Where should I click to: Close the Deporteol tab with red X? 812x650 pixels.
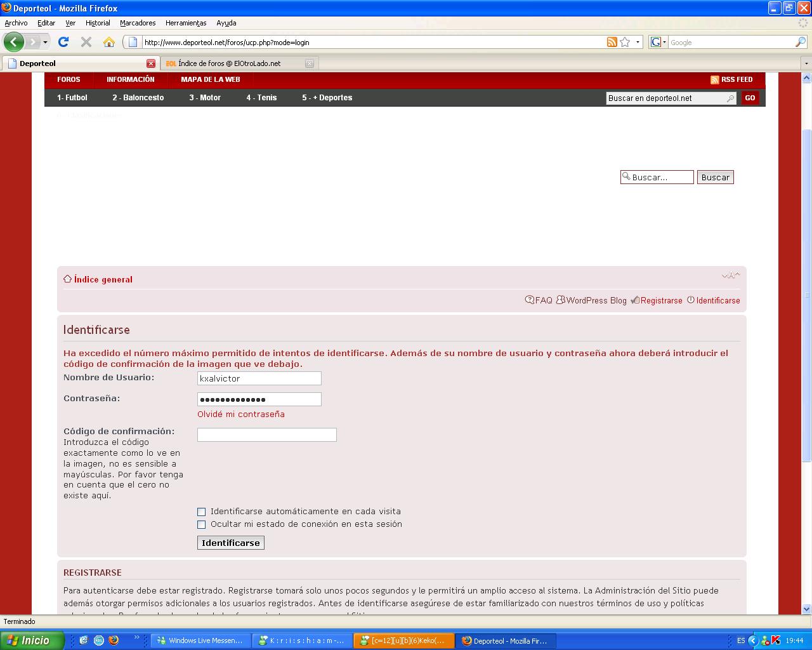(x=151, y=63)
